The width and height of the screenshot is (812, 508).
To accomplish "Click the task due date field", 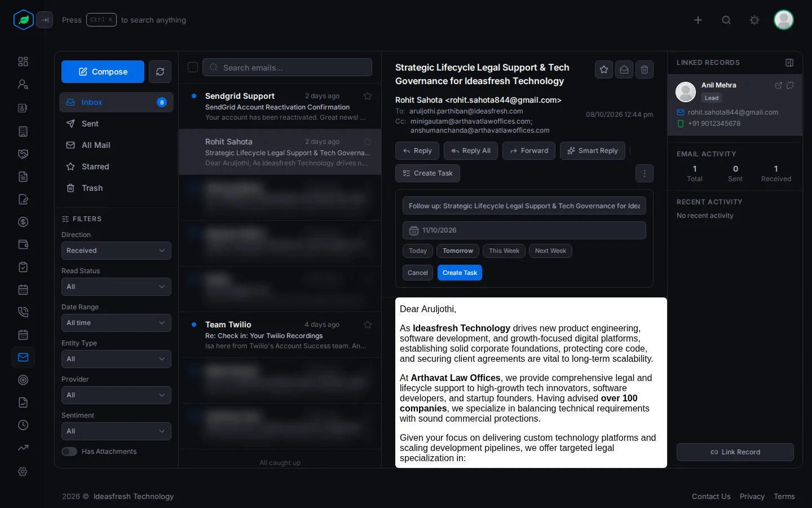I will point(524,230).
